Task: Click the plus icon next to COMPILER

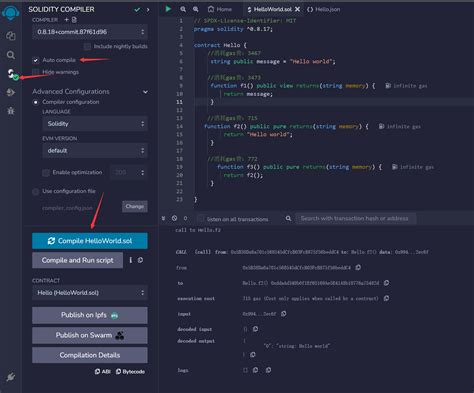Action: coord(66,20)
